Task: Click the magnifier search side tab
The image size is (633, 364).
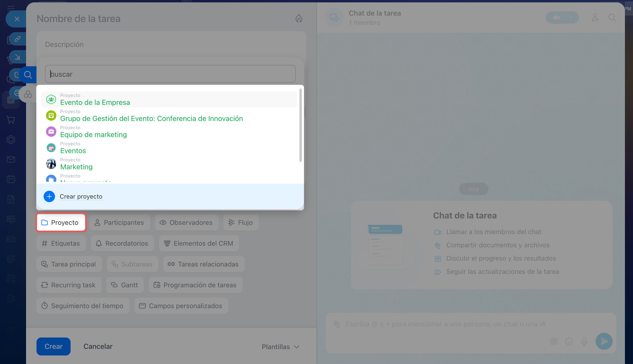Action: tap(28, 75)
